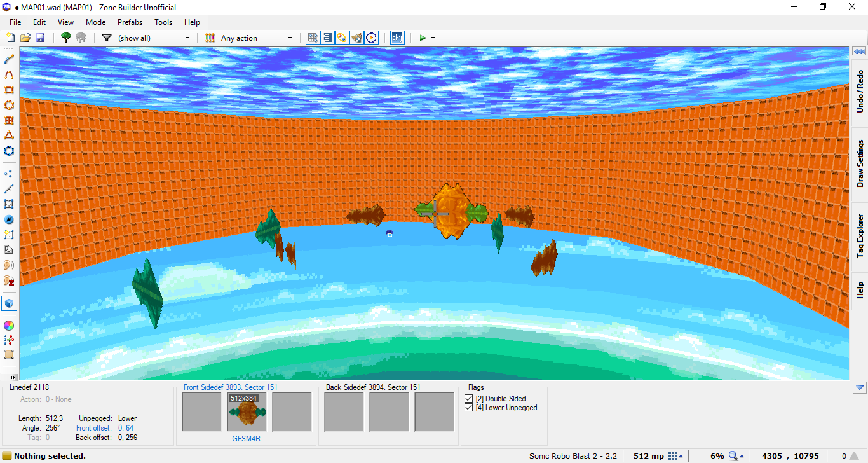Toggle the circular target toolbar button
The image size is (868, 463).
(x=372, y=38)
